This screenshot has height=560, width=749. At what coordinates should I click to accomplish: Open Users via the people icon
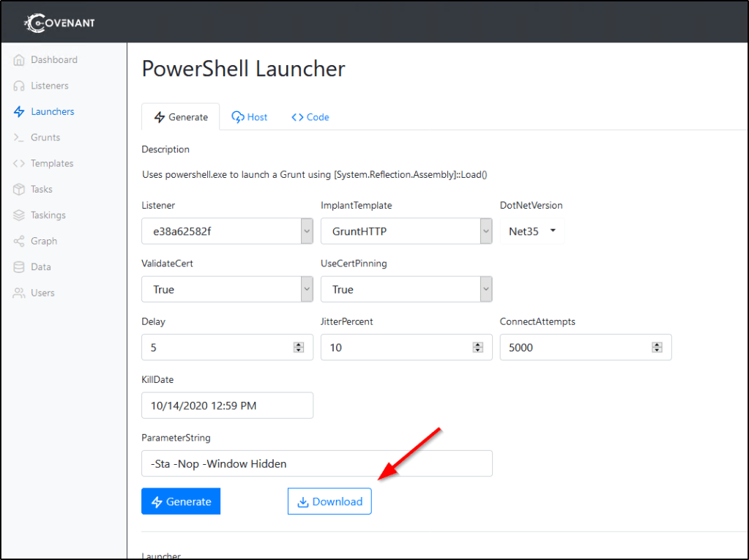point(19,293)
